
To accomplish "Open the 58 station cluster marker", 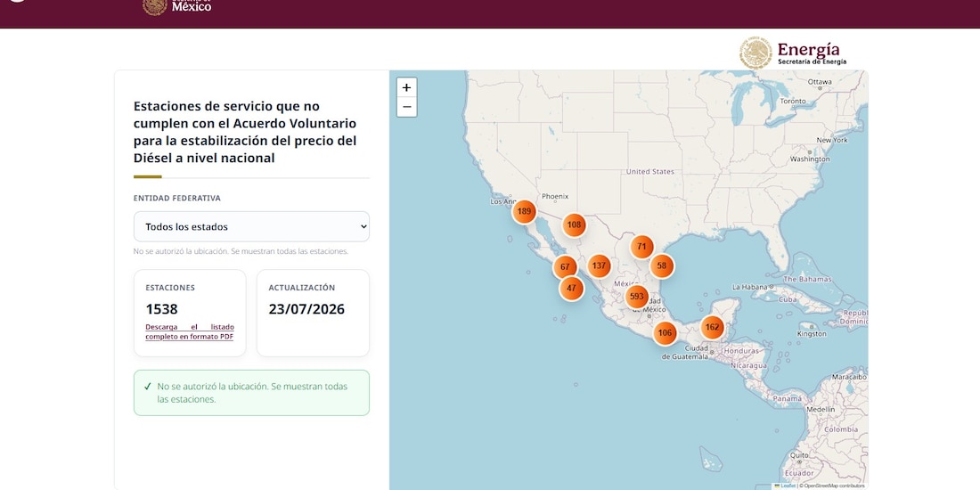I will coord(662,265).
